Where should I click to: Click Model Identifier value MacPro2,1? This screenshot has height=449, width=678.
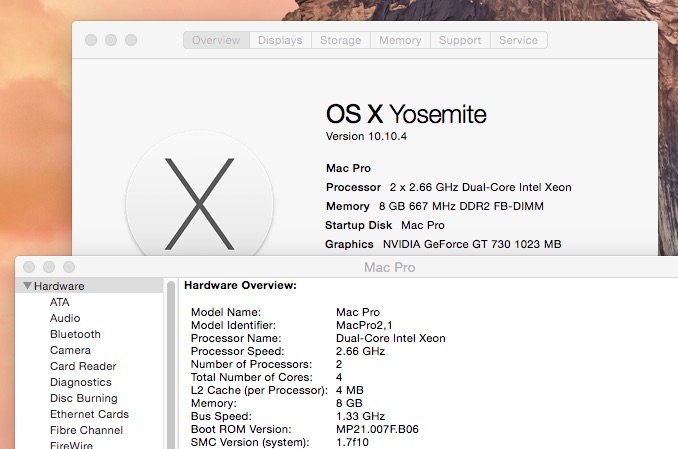364,325
